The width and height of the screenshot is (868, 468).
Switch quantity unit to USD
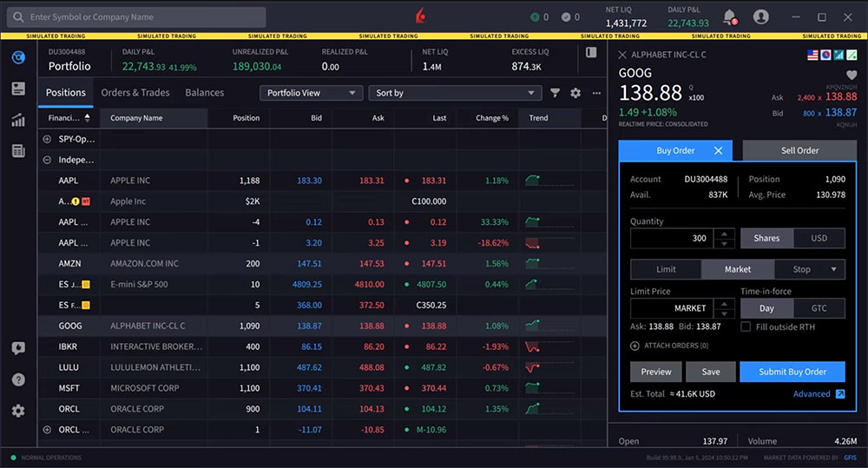point(819,238)
